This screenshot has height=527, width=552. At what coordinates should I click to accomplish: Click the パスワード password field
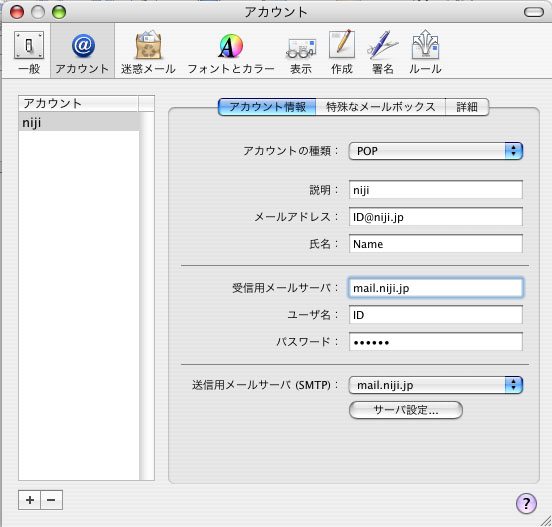click(435, 342)
